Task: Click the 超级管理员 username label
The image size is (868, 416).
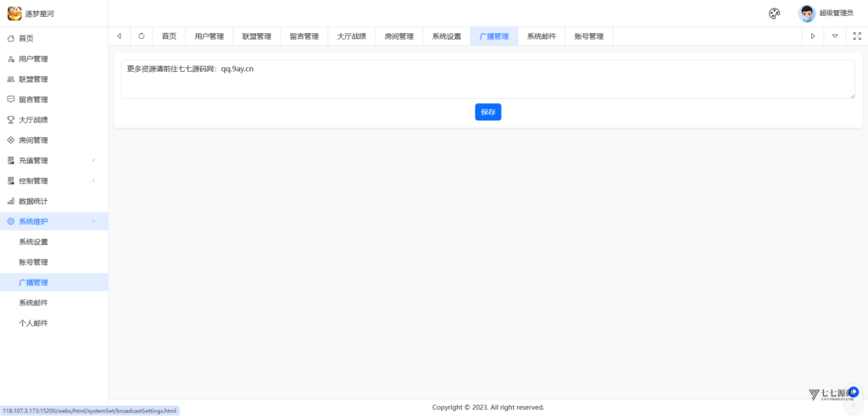Action: click(x=837, y=14)
